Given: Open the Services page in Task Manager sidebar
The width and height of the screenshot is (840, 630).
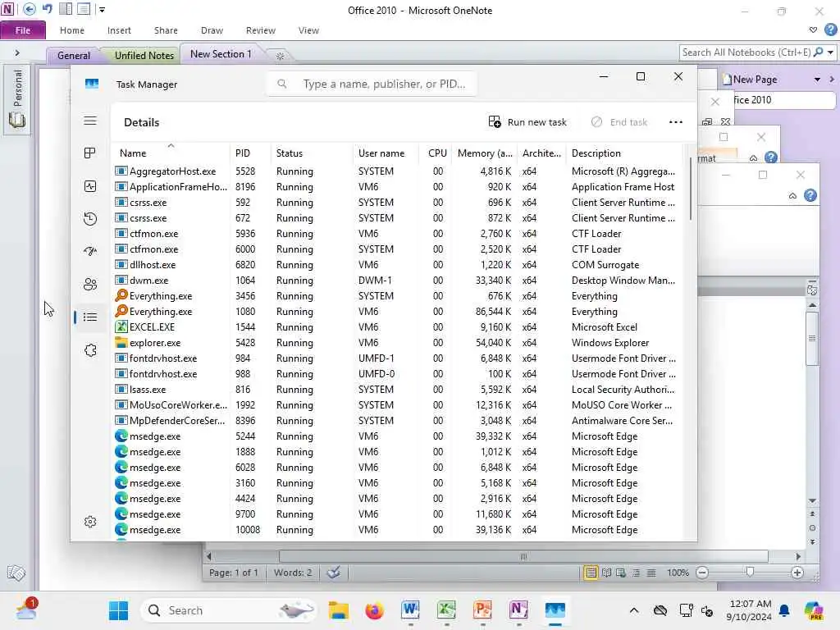Looking at the screenshot, I should 90,350.
